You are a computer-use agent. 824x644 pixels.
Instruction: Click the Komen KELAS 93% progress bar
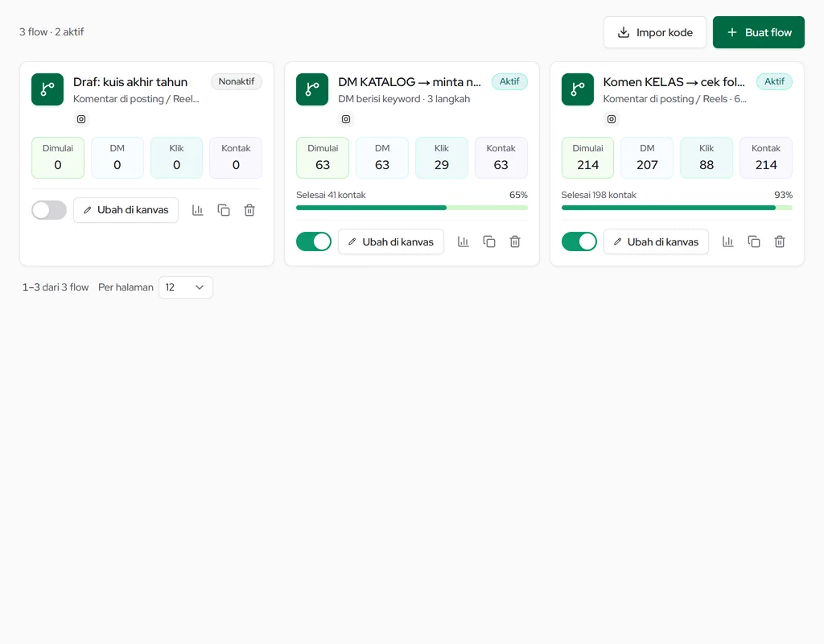tap(677, 208)
